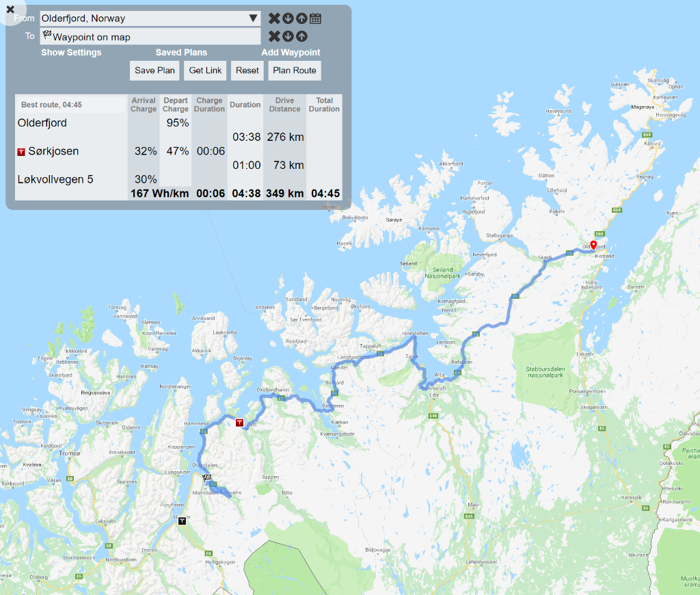700x595 pixels.
Task: Move the From waypoint up
Action: (x=301, y=18)
